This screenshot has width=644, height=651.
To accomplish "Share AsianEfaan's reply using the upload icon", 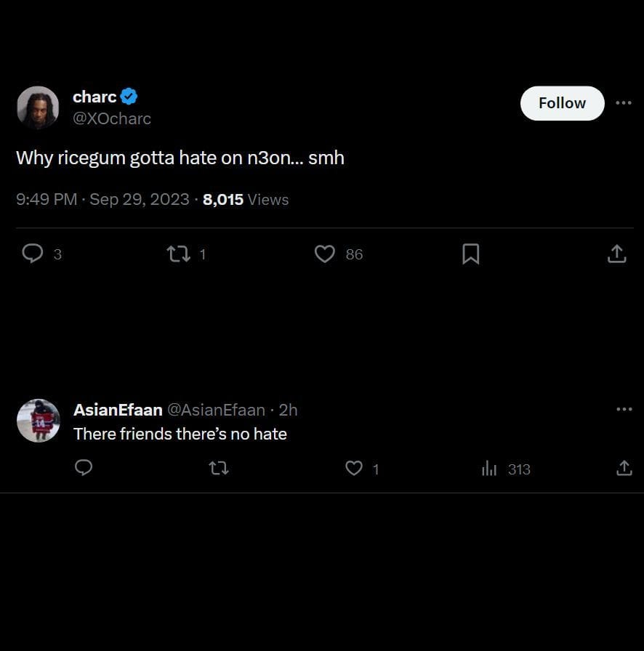I will 624,469.
